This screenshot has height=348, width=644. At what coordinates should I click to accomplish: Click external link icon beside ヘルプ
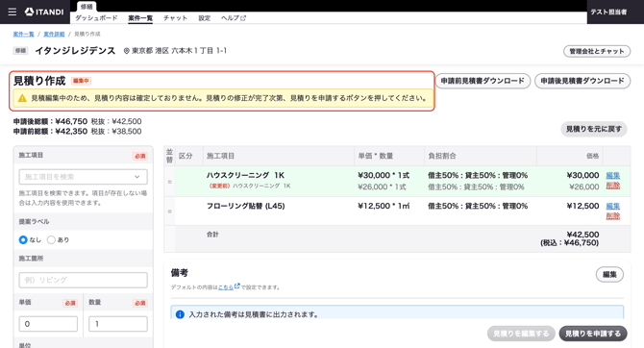pos(243,18)
